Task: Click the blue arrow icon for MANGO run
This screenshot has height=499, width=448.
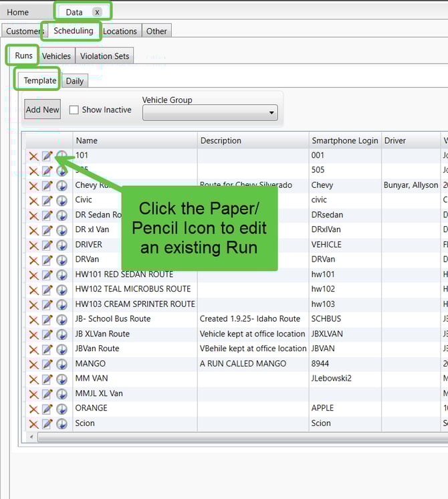Action: point(62,364)
